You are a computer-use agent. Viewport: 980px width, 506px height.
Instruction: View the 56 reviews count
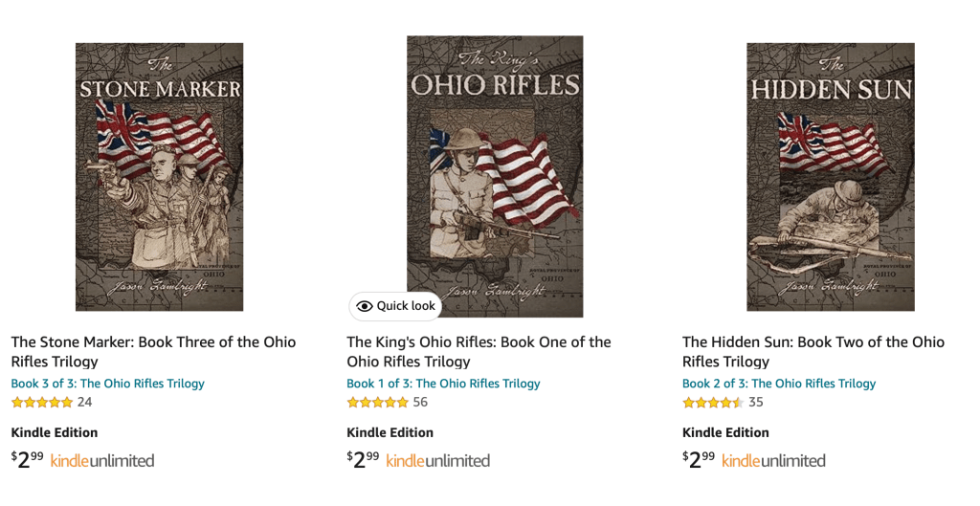click(x=420, y=403)
